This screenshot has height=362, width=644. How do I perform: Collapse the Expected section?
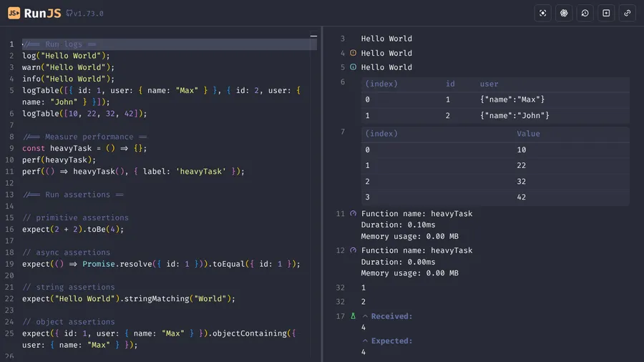[x=365, y=341]
